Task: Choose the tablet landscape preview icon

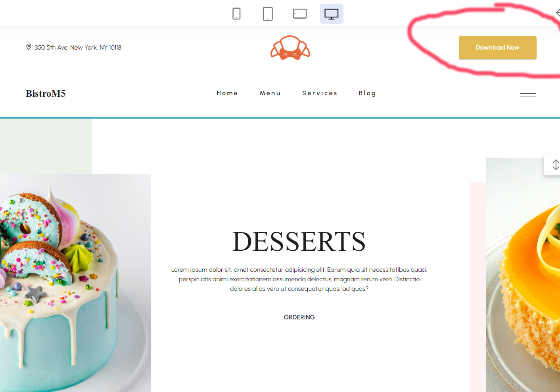Action: (300, 14)
